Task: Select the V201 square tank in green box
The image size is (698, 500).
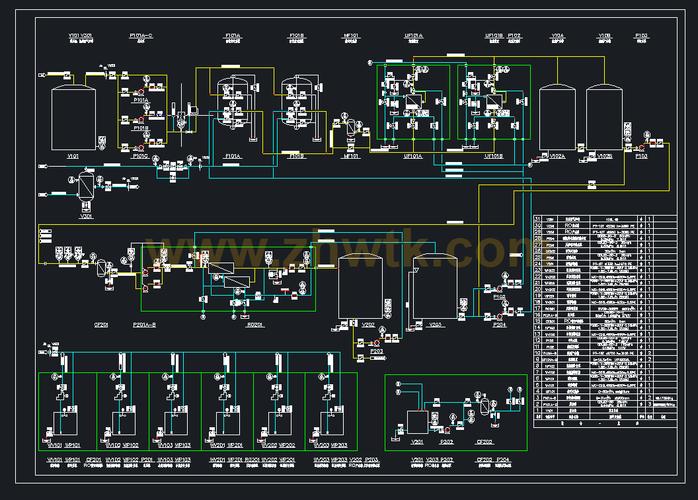Action: (x=418, y=422)
